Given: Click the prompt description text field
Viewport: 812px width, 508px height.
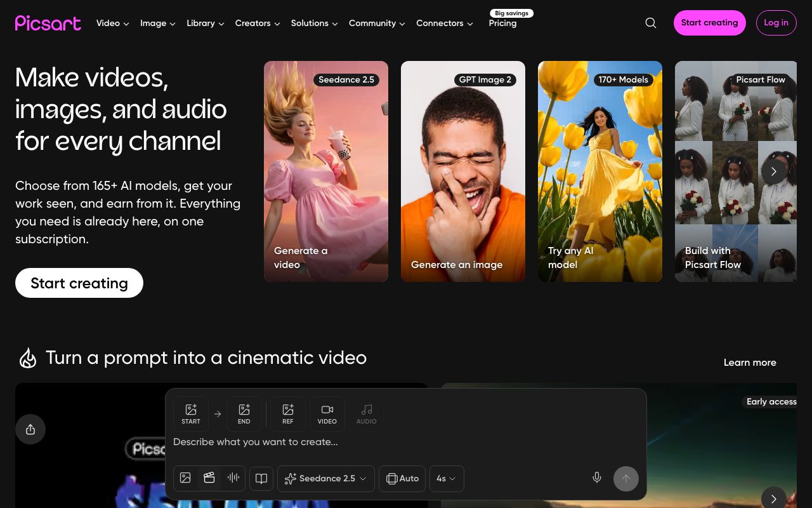Looking at the screenshot, I should tap(406, 442).
